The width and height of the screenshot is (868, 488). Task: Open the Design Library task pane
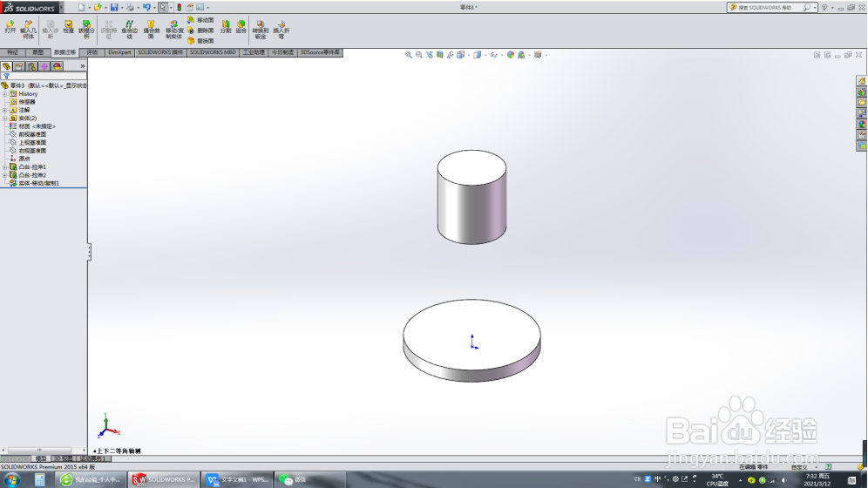pos(862,91)
